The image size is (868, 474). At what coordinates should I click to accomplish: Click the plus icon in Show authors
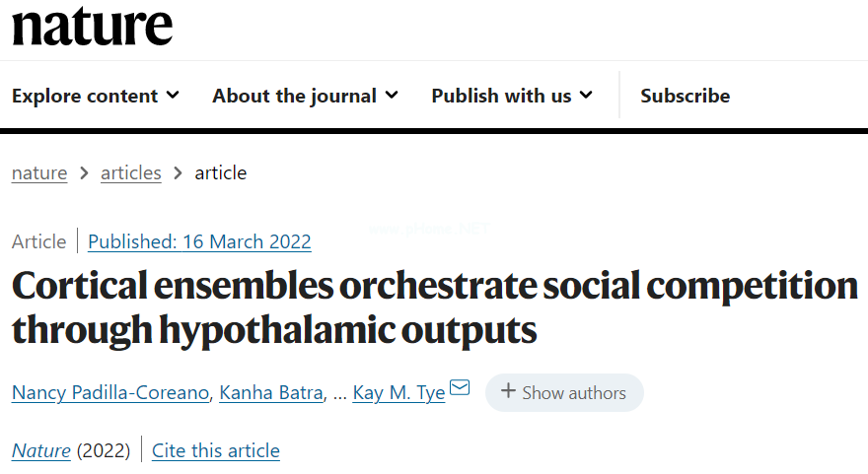click(x=508, y=391)
